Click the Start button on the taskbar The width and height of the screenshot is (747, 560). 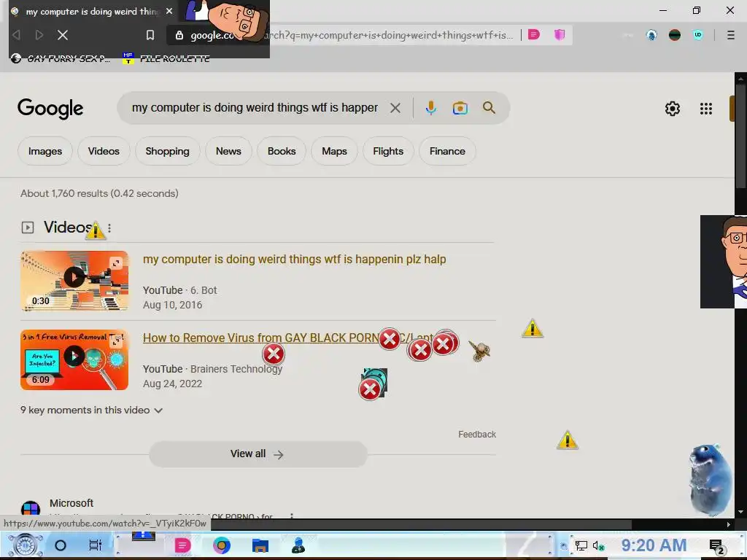coord(26,545)
